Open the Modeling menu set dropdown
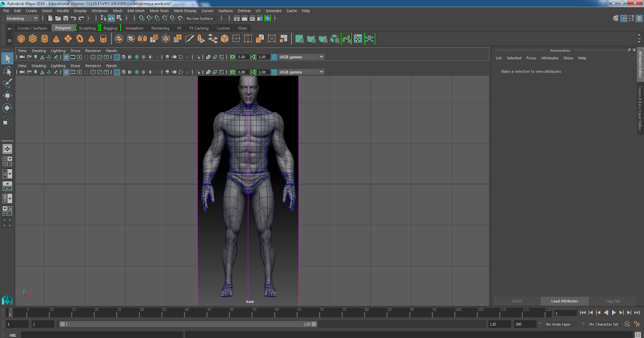The width and height of the screenshot is (644, 338). tap(20, 18)
